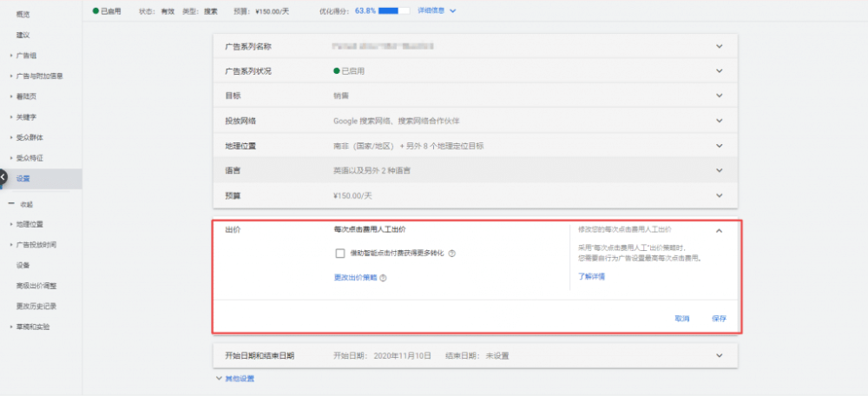Click help icon next to 更改出价策略
Screen dimensions: 868x396
coord(383,278)
